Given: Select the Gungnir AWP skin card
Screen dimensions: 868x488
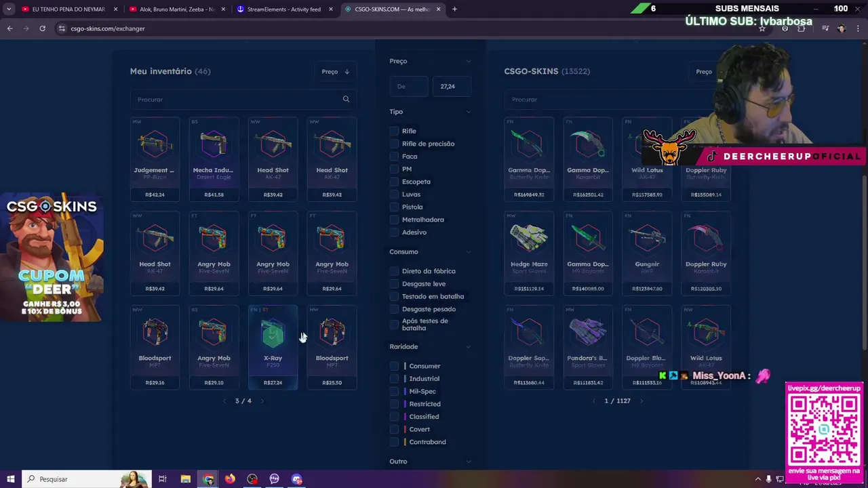Looking at the screenshot, I should click(647, 254).
